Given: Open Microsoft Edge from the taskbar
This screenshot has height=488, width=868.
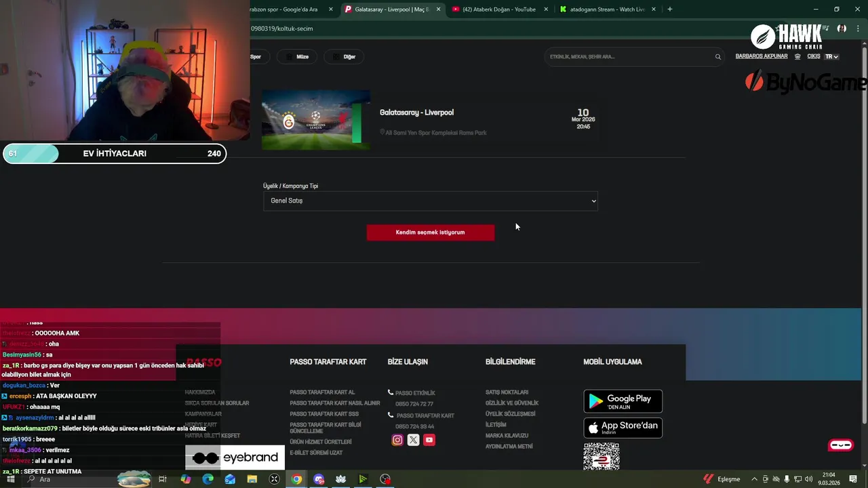Looking at the screenshot, I should (x=208, y=479).
